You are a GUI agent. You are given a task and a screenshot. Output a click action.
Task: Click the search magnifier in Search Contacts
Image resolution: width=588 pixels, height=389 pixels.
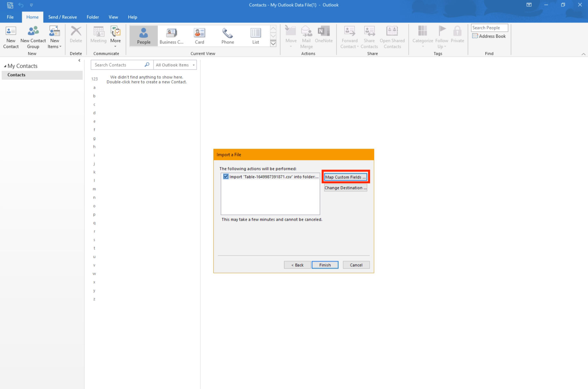pos(147,65)
